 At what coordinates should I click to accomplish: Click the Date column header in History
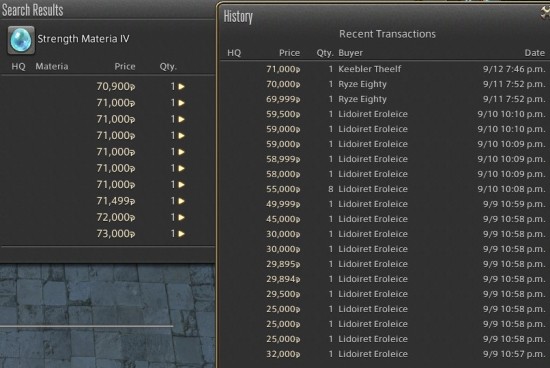(535, 53)
